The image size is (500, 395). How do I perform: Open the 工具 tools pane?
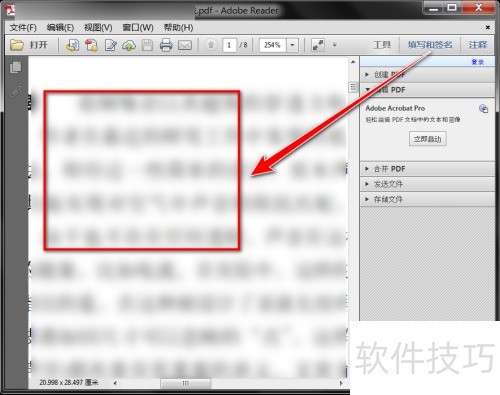(x=382, y=45)
